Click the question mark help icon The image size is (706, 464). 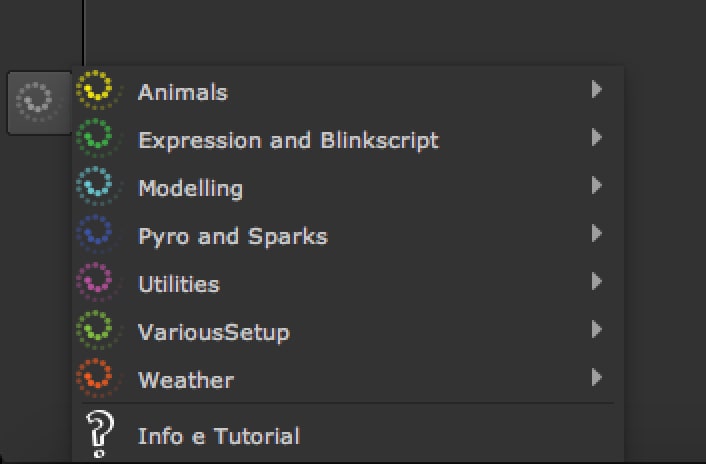click(97, 436)
